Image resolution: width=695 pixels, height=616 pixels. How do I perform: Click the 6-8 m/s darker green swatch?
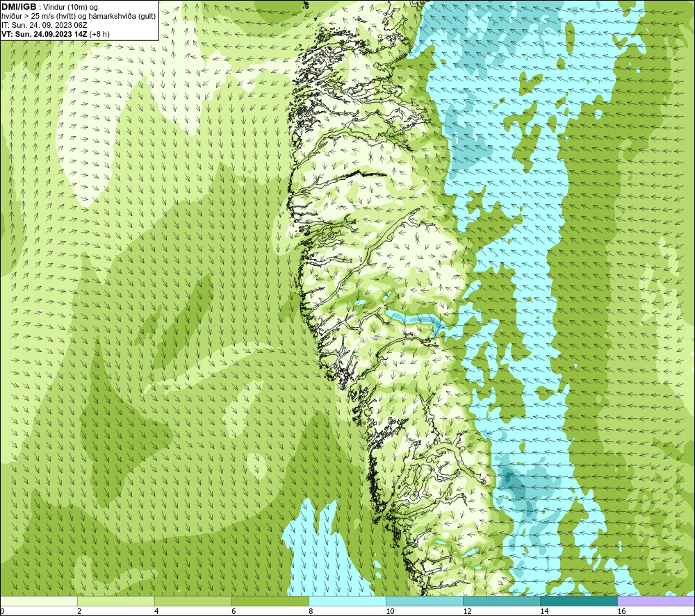tap(270, 601)
